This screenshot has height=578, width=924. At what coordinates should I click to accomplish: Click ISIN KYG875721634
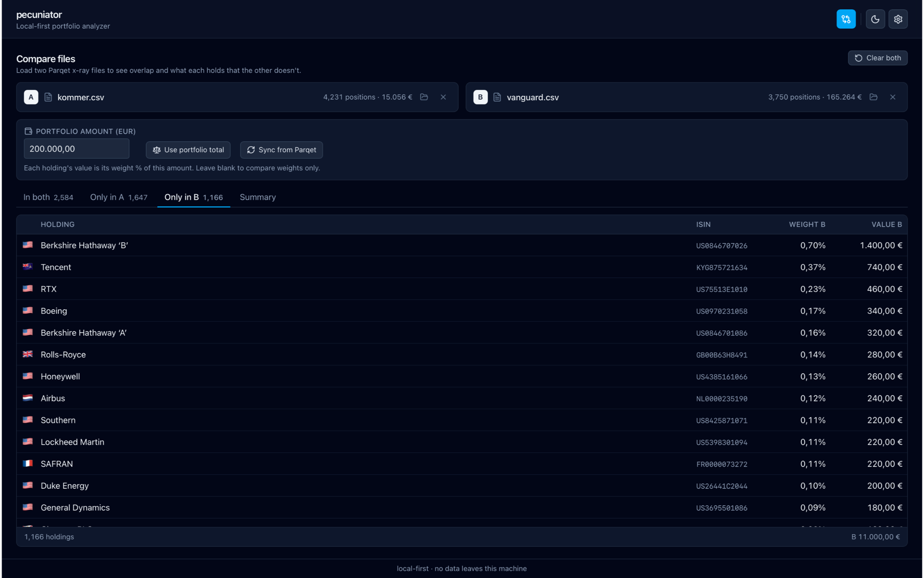pyautogui.click(x=722, y=267)
